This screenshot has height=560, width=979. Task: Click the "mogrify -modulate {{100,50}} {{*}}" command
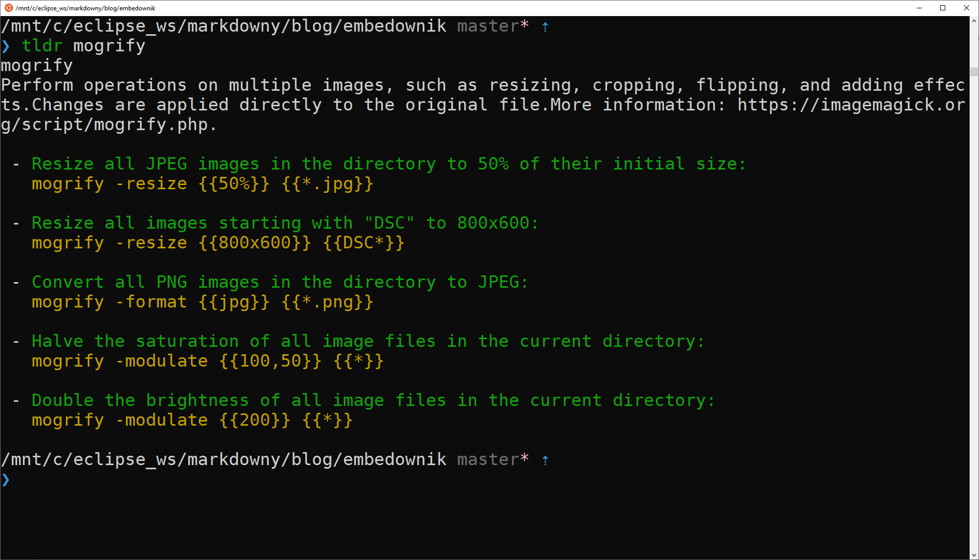coord(208,361)
